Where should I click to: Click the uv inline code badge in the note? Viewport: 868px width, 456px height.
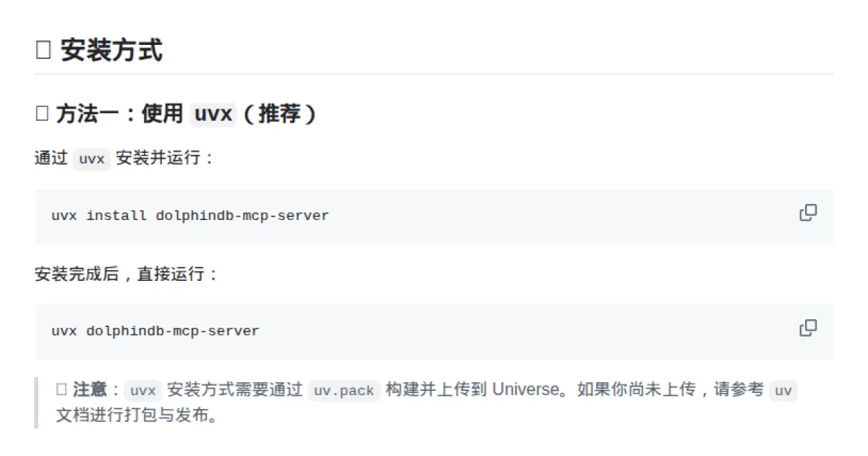point(784,390)
